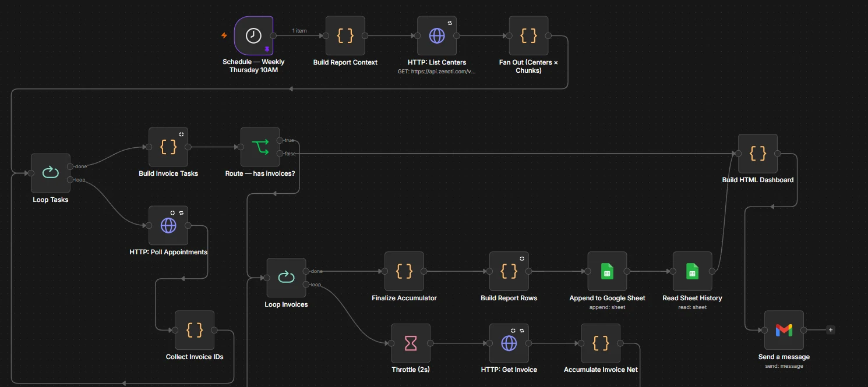Viewport: 868px width, 387px height.
Task: Click the false output of the Route node
Action: [280, 154]
